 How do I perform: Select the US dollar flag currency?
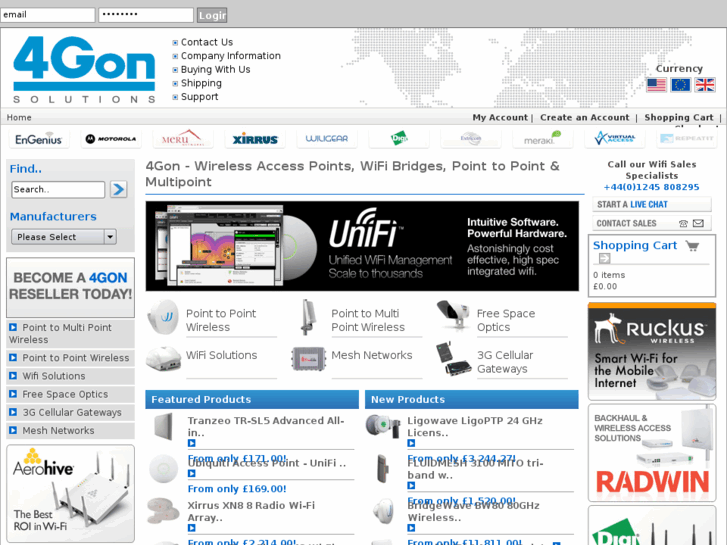click(657, 85)
